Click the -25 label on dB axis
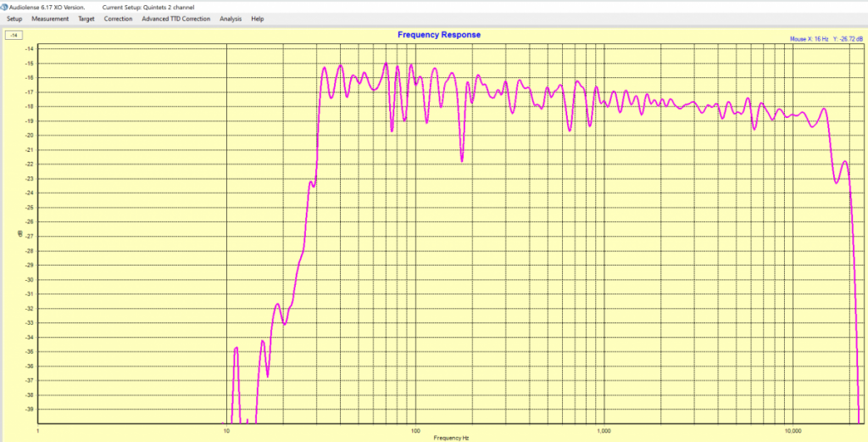 (30, 208)
